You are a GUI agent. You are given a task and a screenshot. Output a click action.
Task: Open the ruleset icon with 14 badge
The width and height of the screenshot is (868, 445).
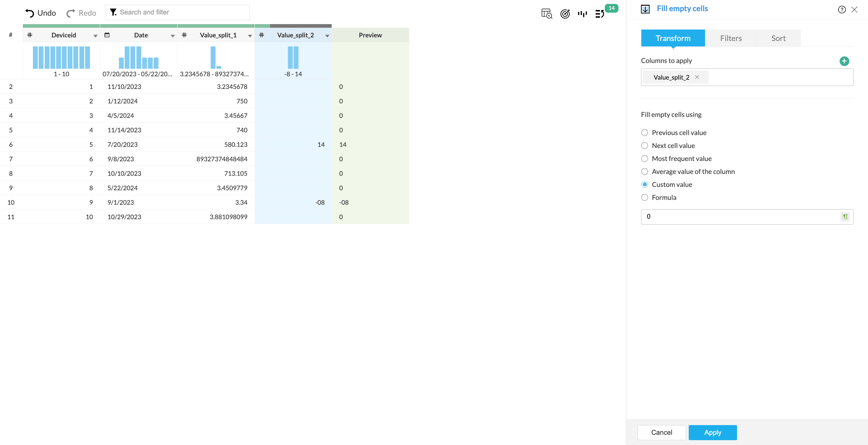click(600, 14)
